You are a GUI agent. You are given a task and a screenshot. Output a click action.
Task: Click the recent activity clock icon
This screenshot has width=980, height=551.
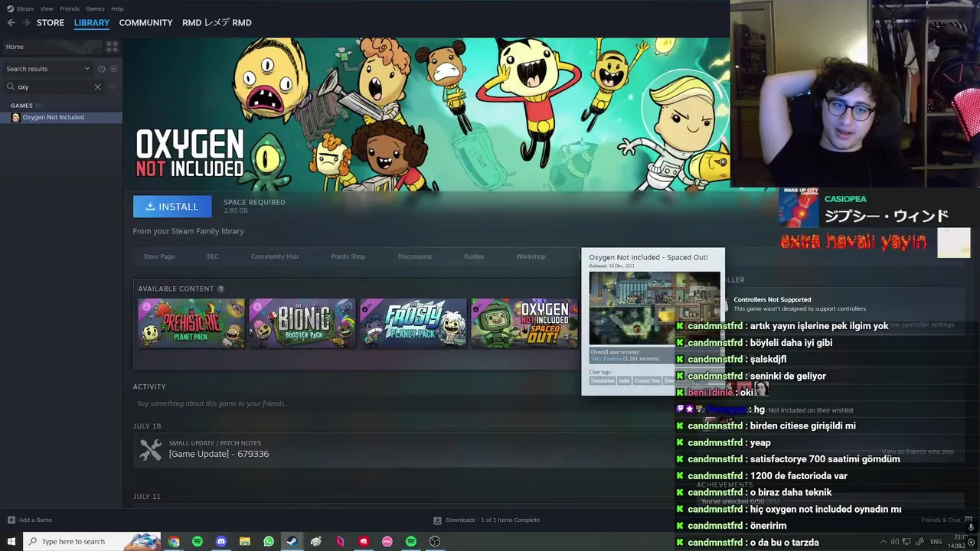point(102,69)
